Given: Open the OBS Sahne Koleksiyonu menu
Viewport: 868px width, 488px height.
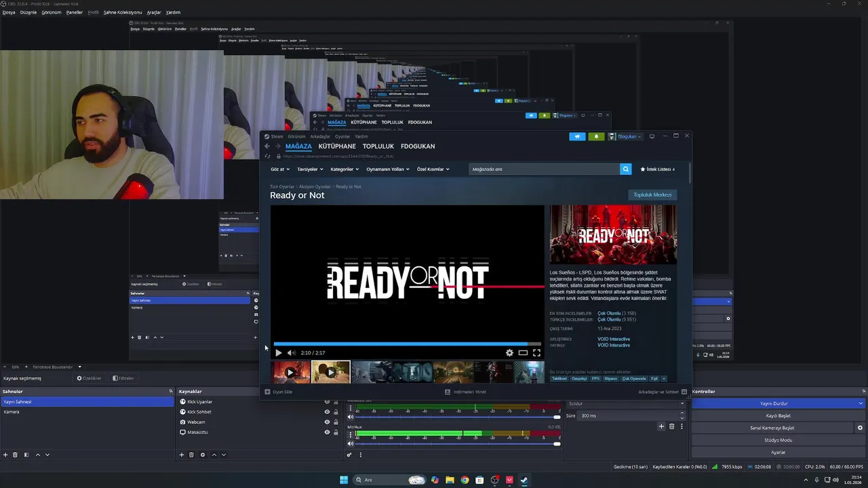Looking at the screenshot, I should pos(123,12).
